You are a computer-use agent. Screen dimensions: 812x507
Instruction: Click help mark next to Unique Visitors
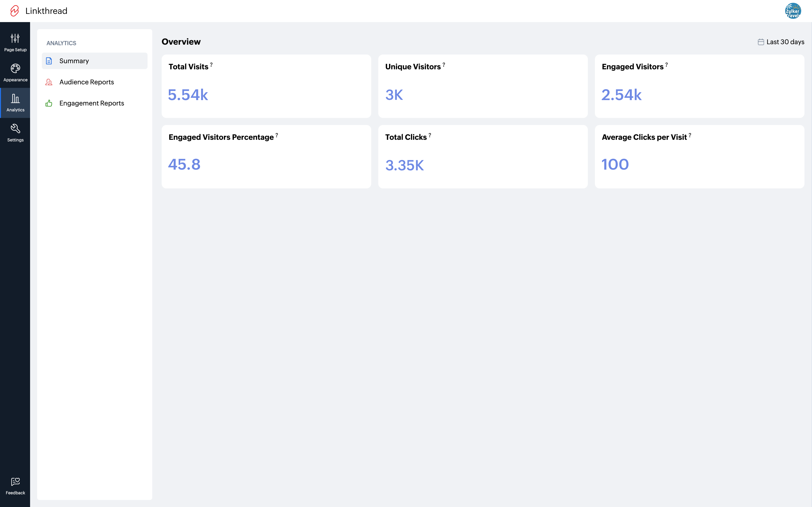pos(444,65)
